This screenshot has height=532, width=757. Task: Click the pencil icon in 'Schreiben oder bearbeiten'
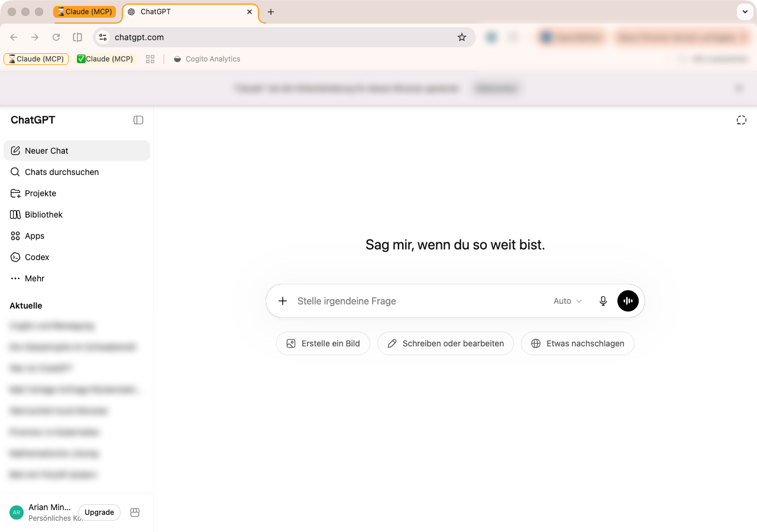pyautogui.click(x=392, y=343)
